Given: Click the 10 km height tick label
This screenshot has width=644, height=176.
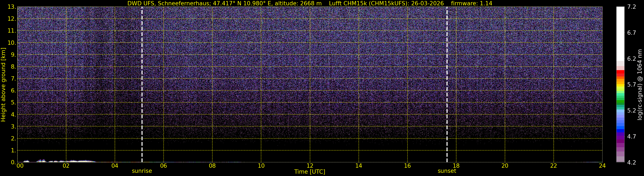Looking at the screenshot, I should 12,43.
